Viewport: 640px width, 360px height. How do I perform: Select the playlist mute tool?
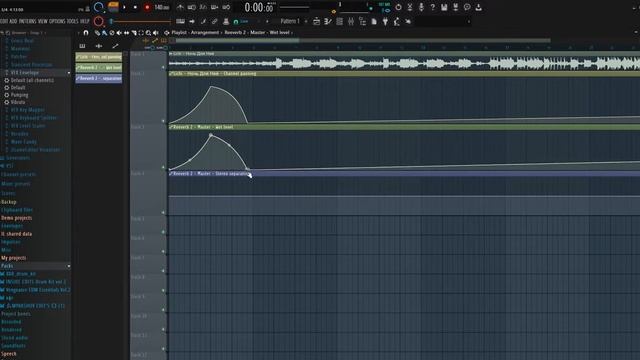[119, 33]
